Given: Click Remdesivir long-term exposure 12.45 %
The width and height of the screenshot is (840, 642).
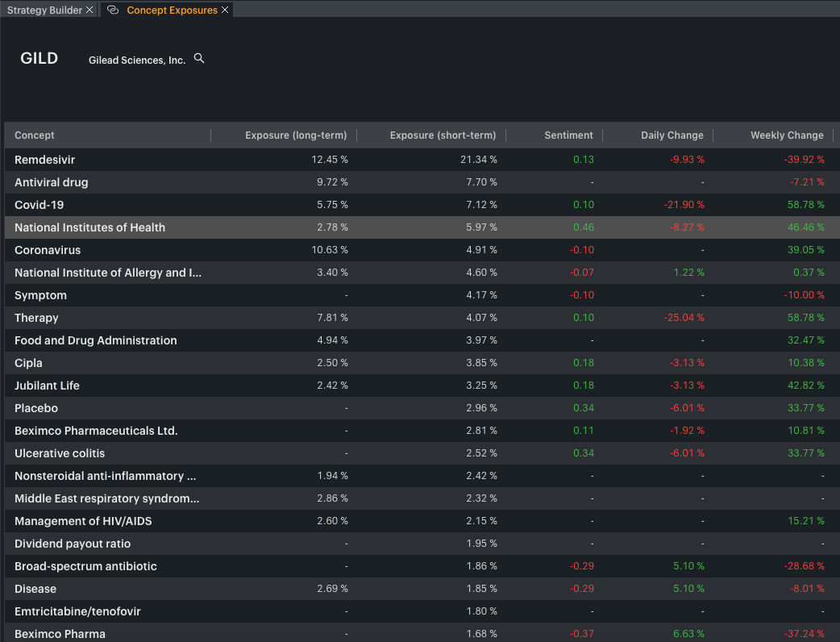Looking at the screenshot, I should tap(330, 160).
